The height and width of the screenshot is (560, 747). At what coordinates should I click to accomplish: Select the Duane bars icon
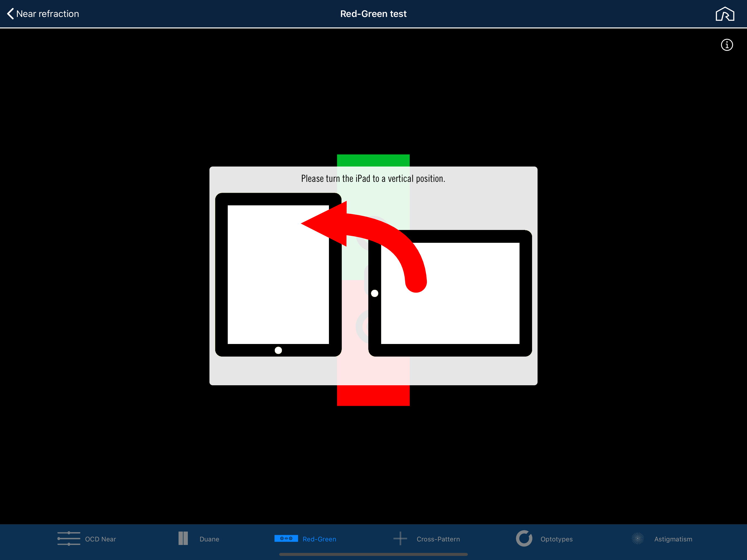183,538
